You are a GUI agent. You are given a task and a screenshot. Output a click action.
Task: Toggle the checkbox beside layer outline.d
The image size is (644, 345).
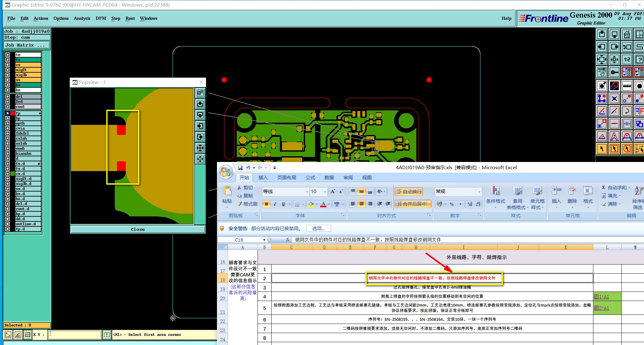(x=8, y=224)
